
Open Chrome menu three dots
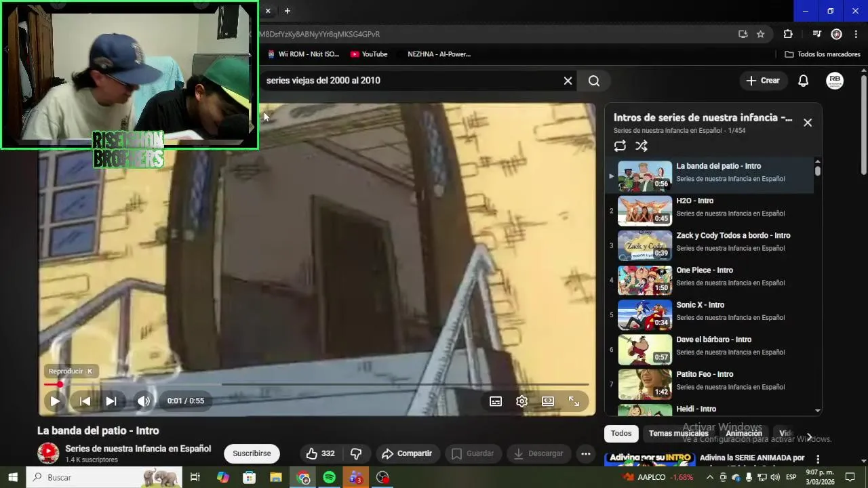856,34
